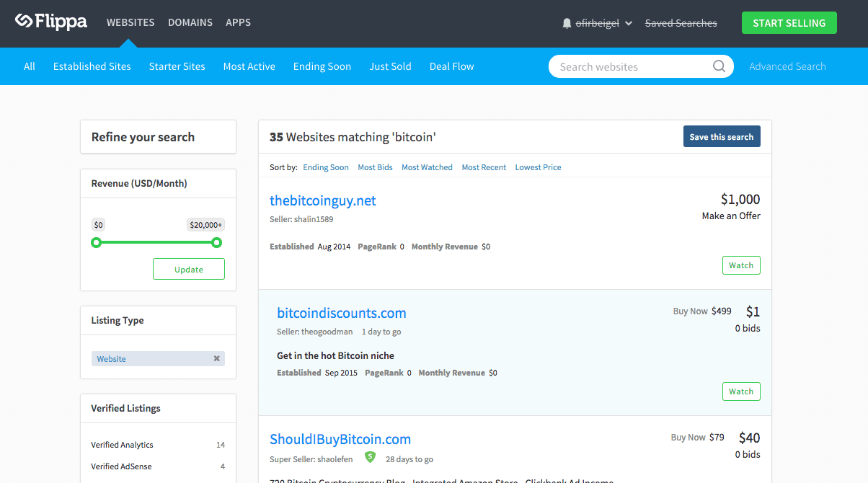This screenshot has height=483, width=868.
Task: Open thebitcoinguy.net listing
Action: [323, 200]
